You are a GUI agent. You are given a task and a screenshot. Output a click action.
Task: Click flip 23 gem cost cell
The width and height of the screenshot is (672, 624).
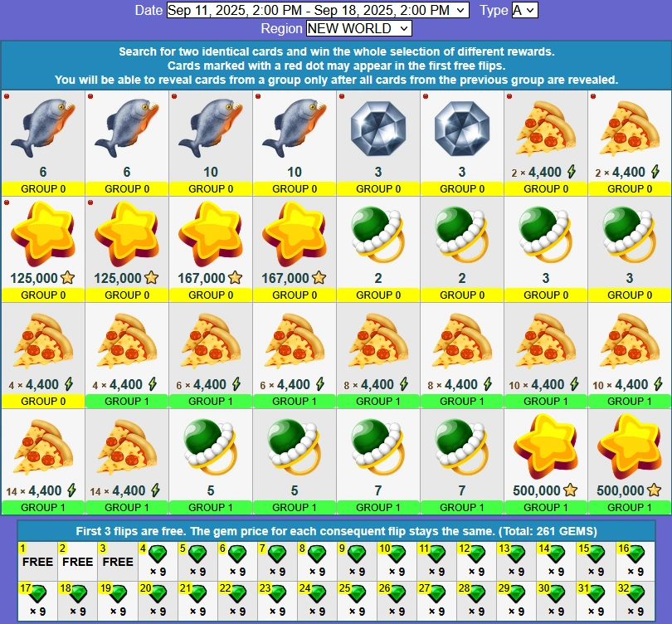(277, 601)
